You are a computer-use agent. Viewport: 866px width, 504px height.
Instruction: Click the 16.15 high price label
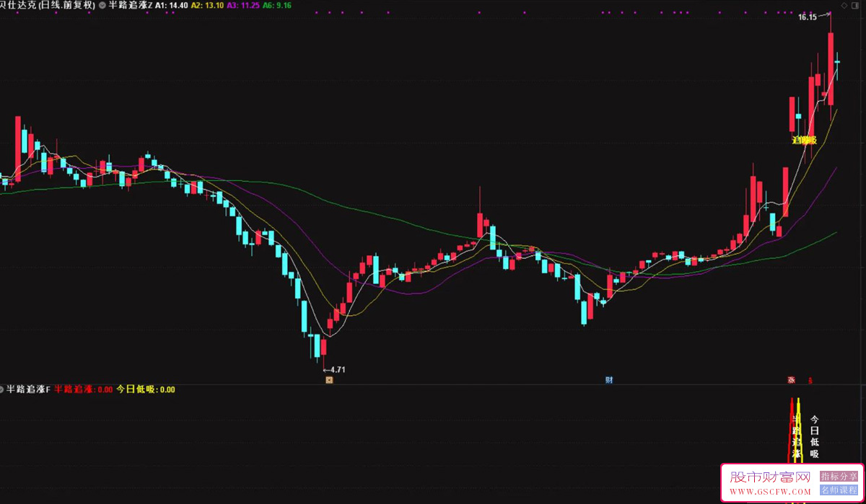pos(808,17)
